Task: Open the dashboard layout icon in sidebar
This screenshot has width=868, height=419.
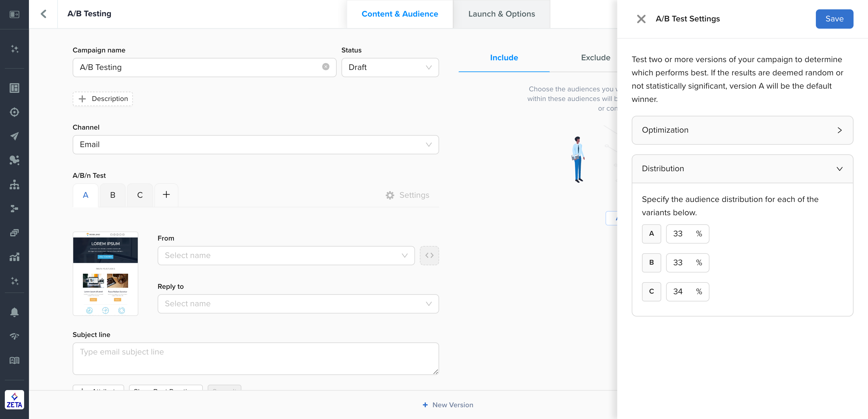Action: tap(14, 88)
